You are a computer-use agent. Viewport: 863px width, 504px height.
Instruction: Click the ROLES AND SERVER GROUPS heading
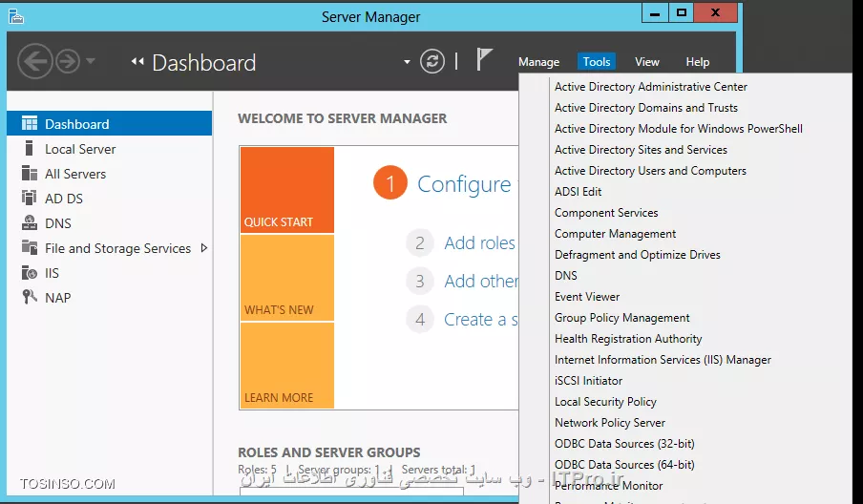(329, 452)
